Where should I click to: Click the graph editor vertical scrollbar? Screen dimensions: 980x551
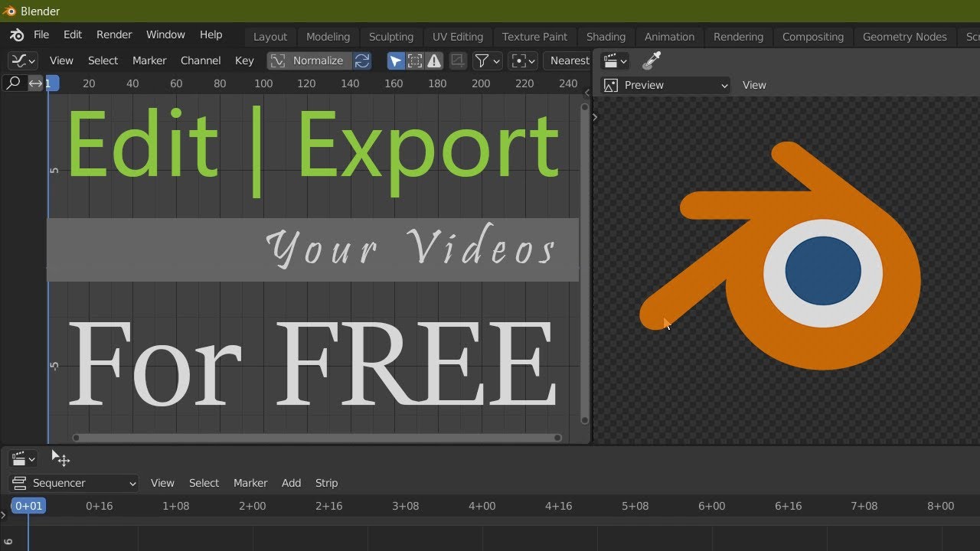(585, 265)
